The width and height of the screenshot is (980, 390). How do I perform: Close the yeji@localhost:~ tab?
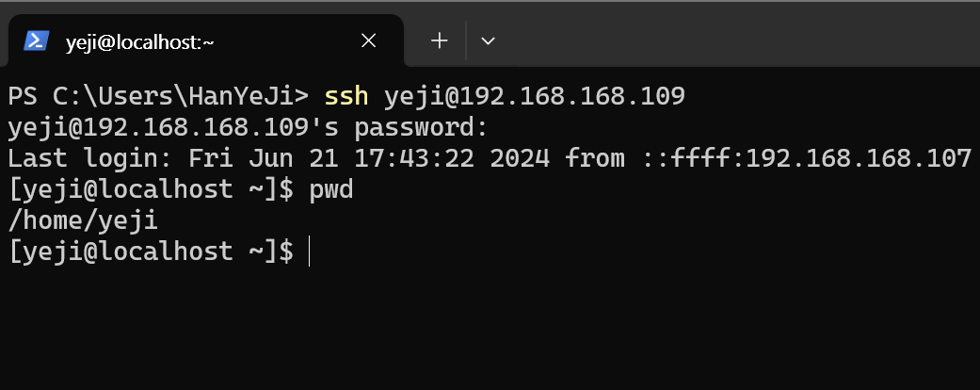point(369,41)
